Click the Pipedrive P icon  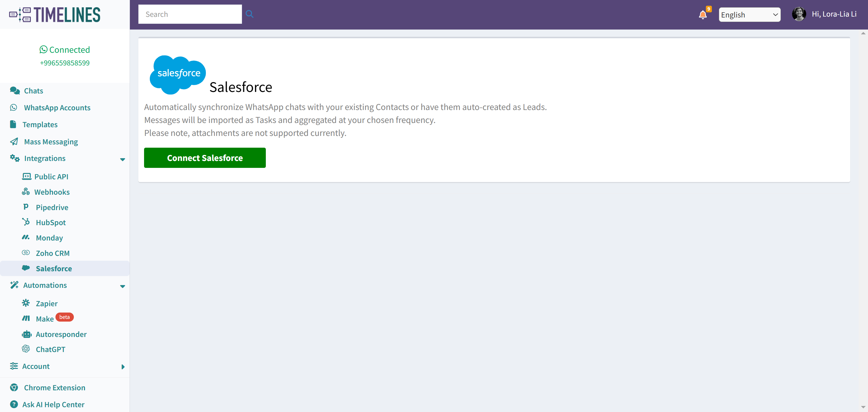click(x=26, y=206)
